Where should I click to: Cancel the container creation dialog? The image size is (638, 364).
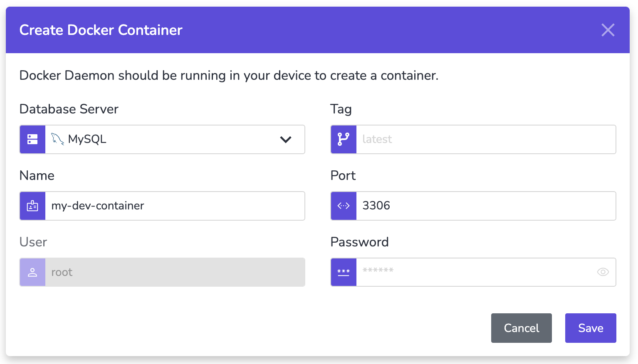[x=522, y=328]
